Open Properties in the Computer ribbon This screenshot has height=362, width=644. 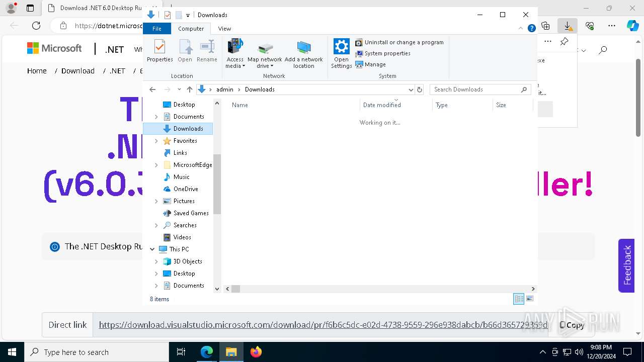(x=159, y=51)
